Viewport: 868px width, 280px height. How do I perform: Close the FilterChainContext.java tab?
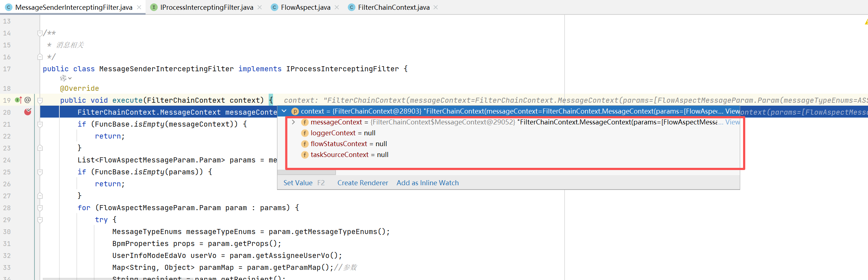coord(436,7)
